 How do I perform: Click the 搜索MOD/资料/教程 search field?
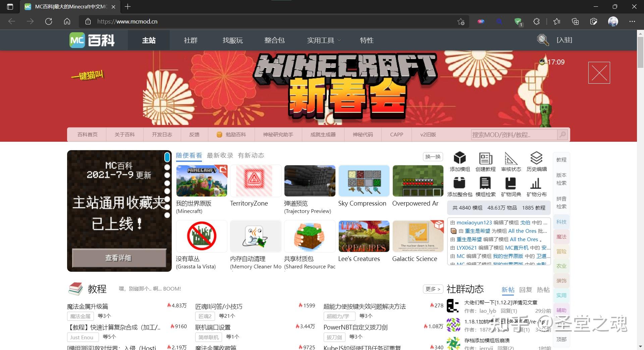pyautogui.click(x=514, y=135)
